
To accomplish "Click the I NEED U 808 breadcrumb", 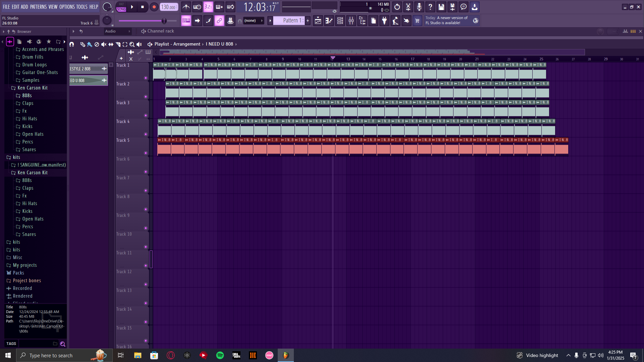I will point(219,44).
